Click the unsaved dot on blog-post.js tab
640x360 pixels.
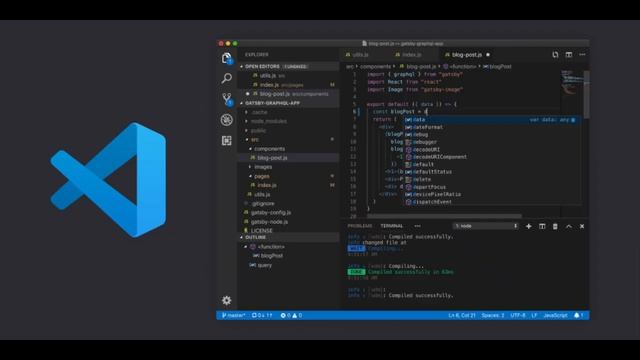pos(488,55)
